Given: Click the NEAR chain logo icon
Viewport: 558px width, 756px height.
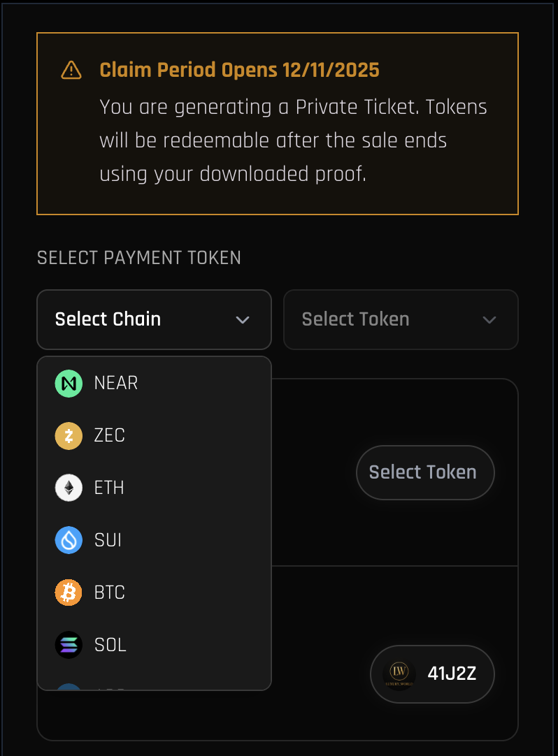Looking at the screenshot, I should click(69, 384).
